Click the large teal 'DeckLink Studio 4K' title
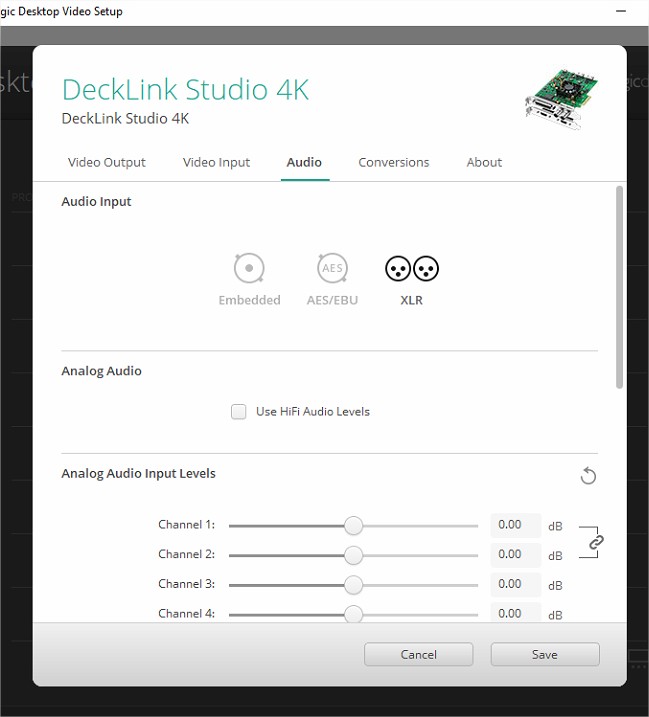 point(185,89)
